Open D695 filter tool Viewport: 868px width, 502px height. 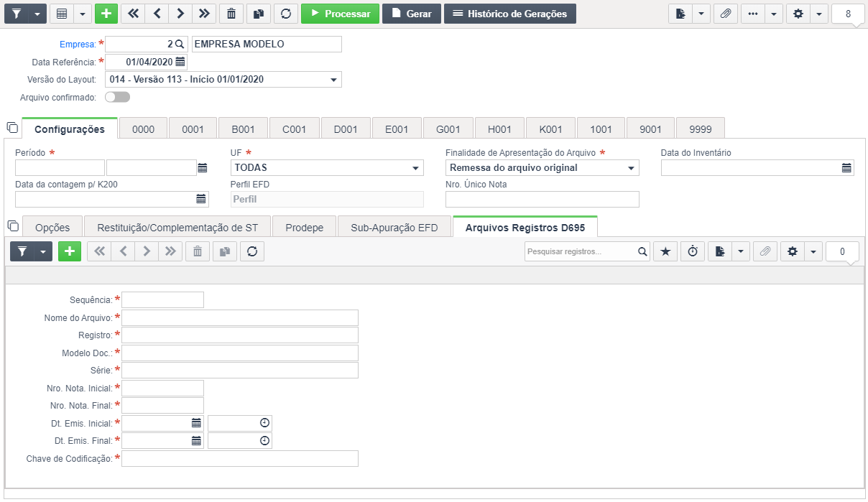pyautogui.click(x=22, y=251)
